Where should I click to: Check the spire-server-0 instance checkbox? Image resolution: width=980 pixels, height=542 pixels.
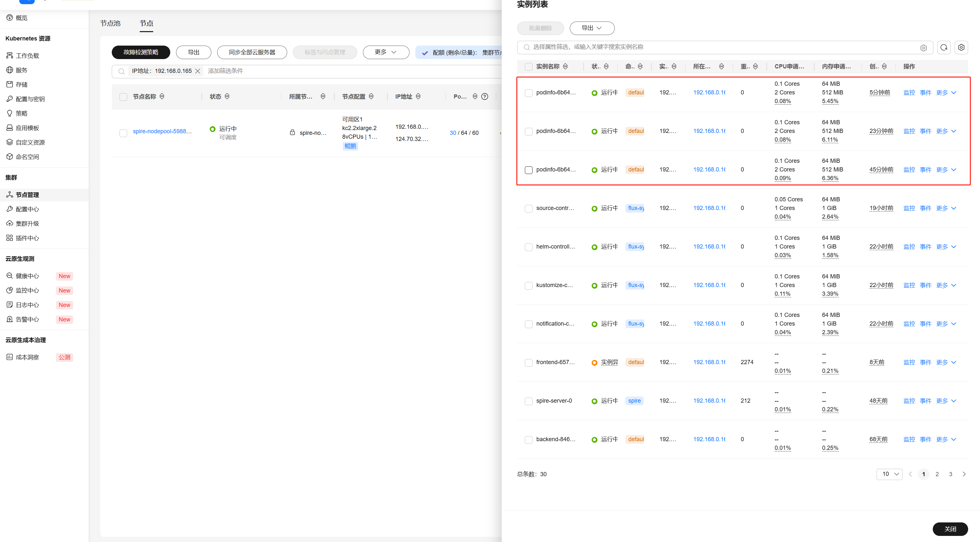[x=528, y=401]
